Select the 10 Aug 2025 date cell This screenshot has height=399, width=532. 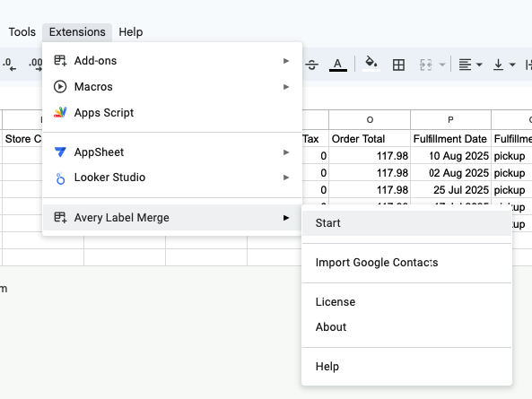tap(450, 156)
